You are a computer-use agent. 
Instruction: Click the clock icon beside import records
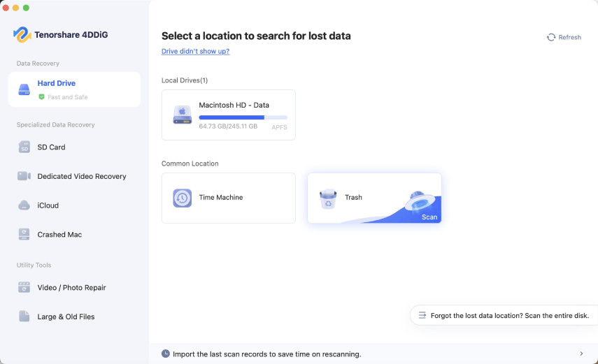166,354
